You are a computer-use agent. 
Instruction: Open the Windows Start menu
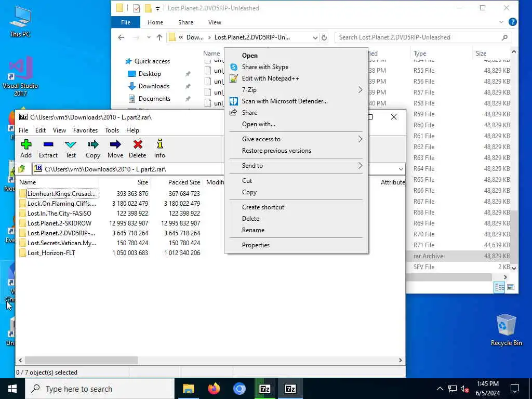pyautogui.click(x=12, y=389)
